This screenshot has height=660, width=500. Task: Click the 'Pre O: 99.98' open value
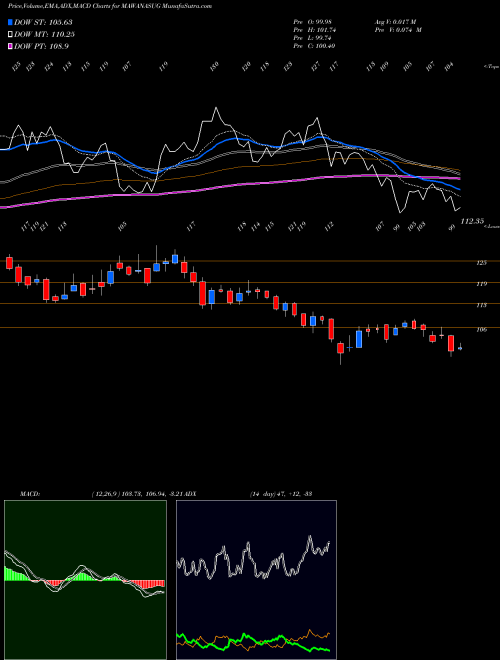tap(314, 22)
